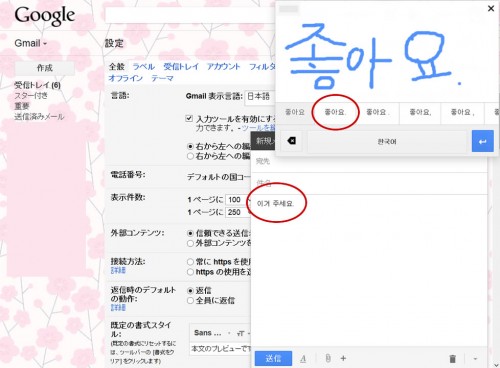Screen dimensions: 500x368
Task: Click the blue enter key in the handwriting panel
Action: [482, 141]
